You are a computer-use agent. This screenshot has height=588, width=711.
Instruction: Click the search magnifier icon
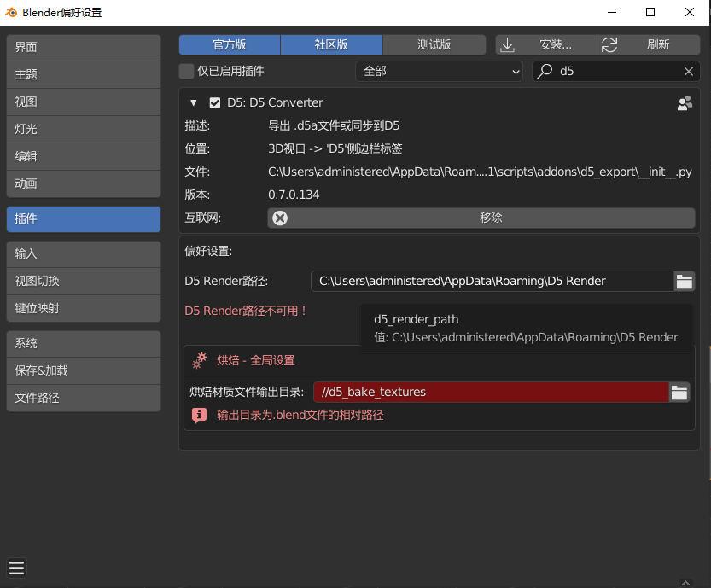tap(545, 71)
